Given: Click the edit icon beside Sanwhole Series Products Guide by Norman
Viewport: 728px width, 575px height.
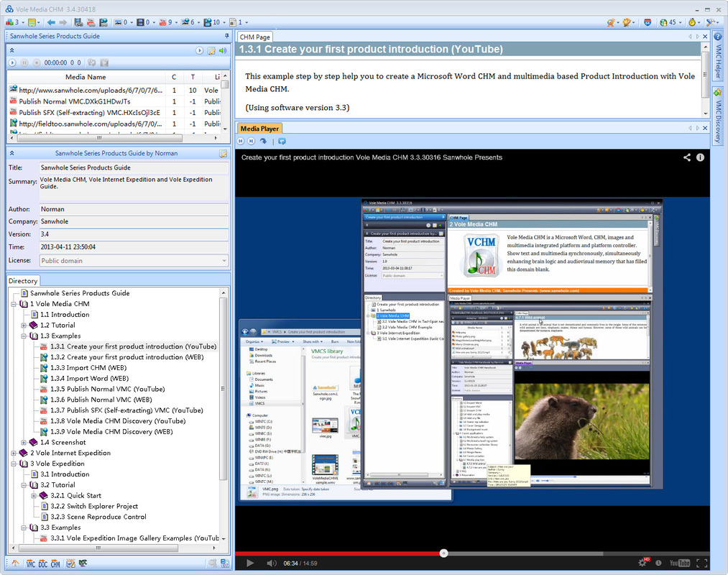Looking at the screenshot, I should pyautogui.click(x=224, y=153).
